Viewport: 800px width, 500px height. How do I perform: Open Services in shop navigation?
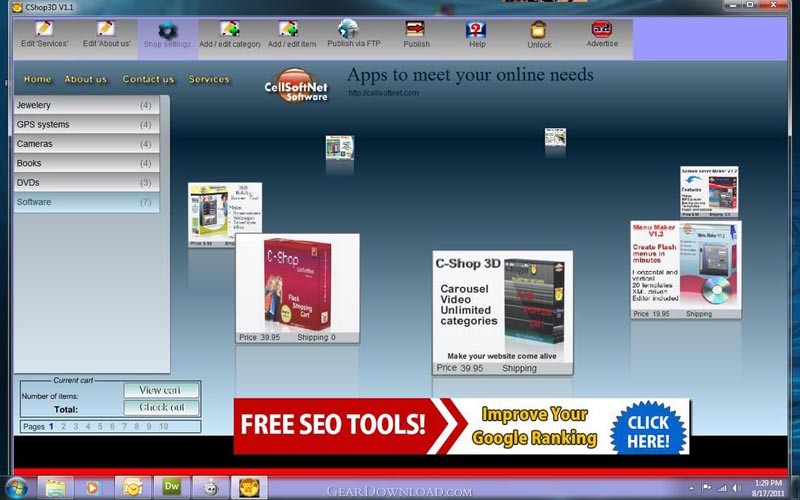coord(209,79)
